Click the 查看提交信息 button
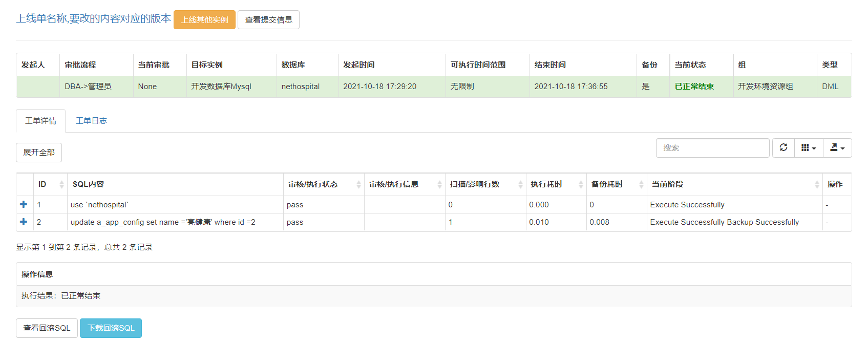Image resolution: width=868 pixels, height=343 pixels. (268, 20)
